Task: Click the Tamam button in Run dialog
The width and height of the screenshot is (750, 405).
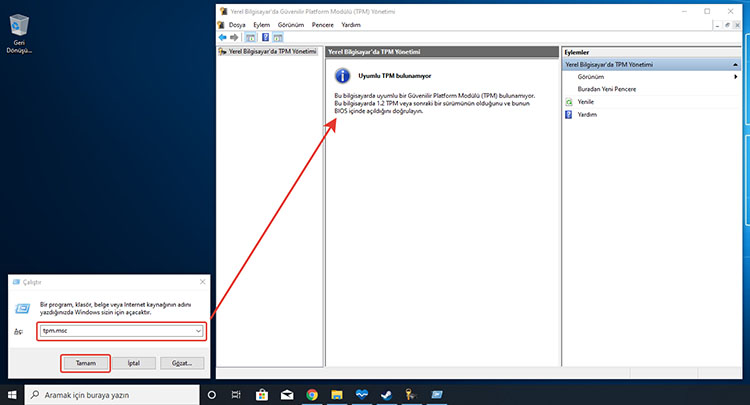Action: (85, 363)
